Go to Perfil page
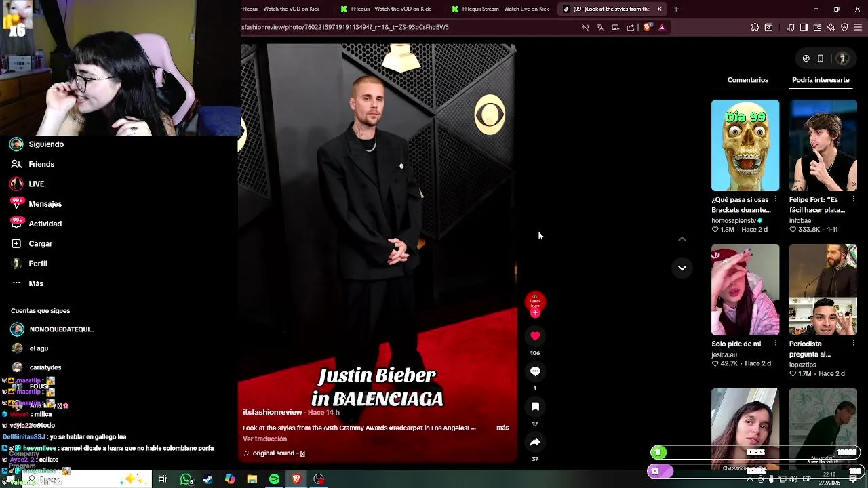Image resolution: width=868 pixels, height=488 pixels. tap(29, 264)
